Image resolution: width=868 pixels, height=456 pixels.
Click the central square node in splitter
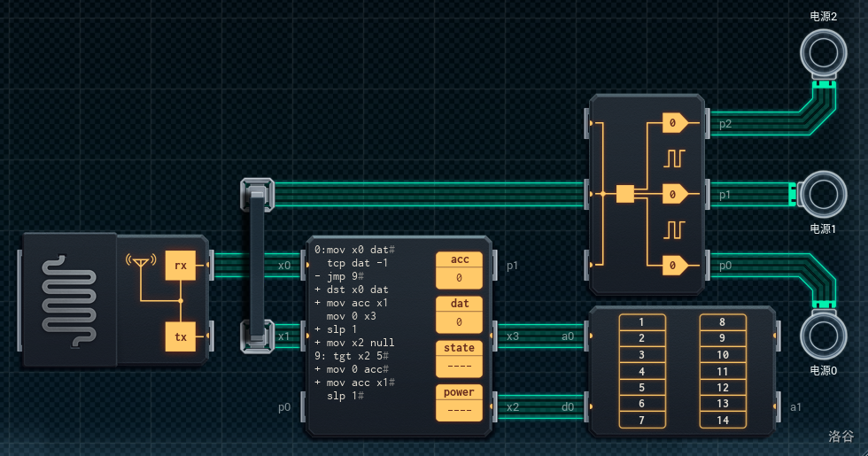(x=625, y=193)
